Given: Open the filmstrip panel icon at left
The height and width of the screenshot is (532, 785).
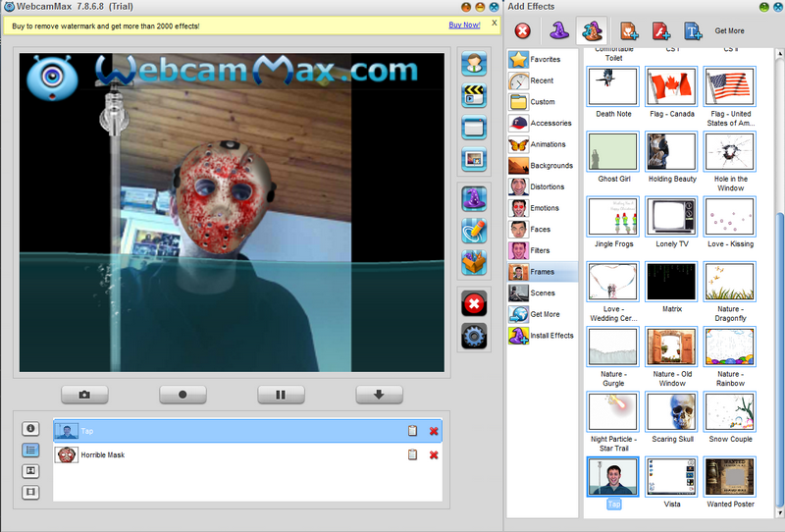Looking at the screenshot, I should [x=30, y=492].
